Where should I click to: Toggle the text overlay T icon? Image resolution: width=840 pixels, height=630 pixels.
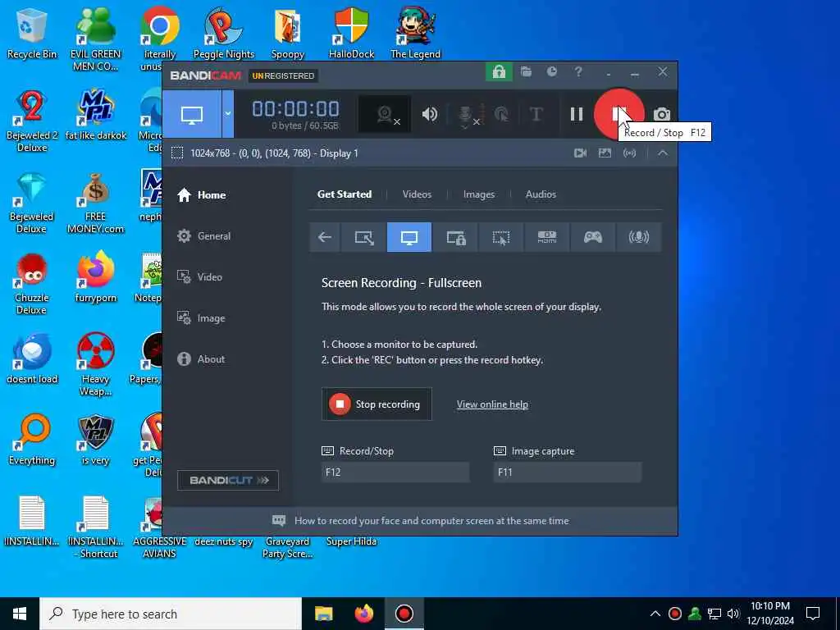click(536, 114)
